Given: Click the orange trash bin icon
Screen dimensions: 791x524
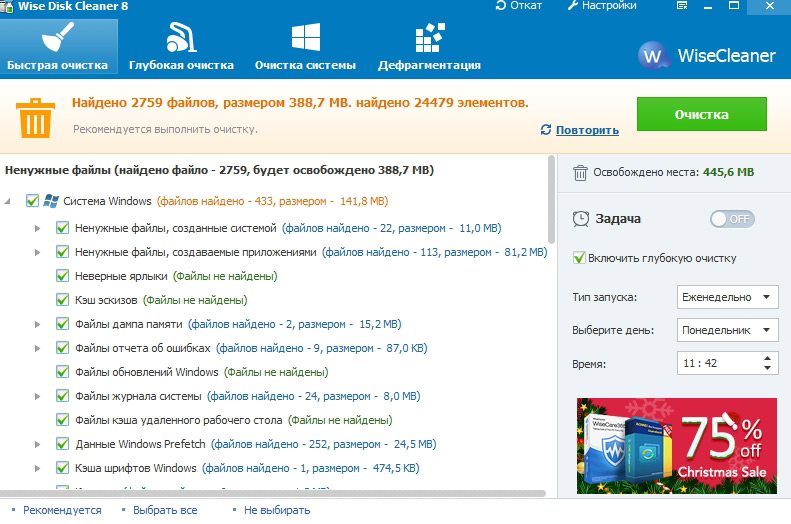Looking at the screenshot, I should [35, 118].
